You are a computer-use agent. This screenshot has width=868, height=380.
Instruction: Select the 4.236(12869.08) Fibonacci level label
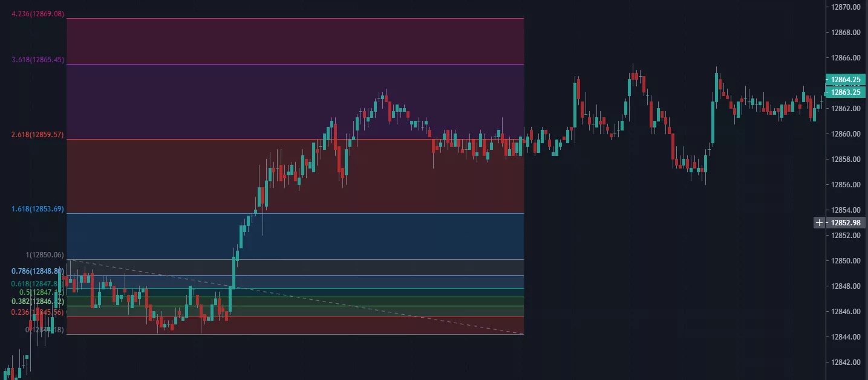38,14
